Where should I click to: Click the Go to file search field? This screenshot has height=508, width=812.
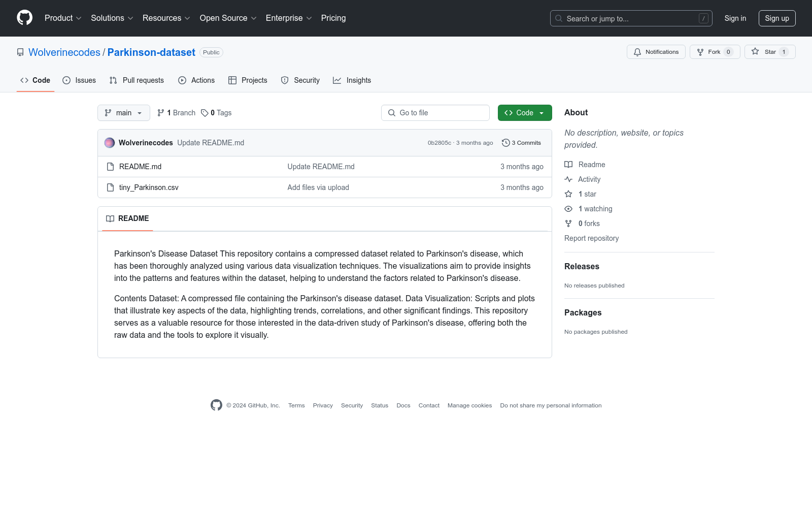tap(435, 113)
